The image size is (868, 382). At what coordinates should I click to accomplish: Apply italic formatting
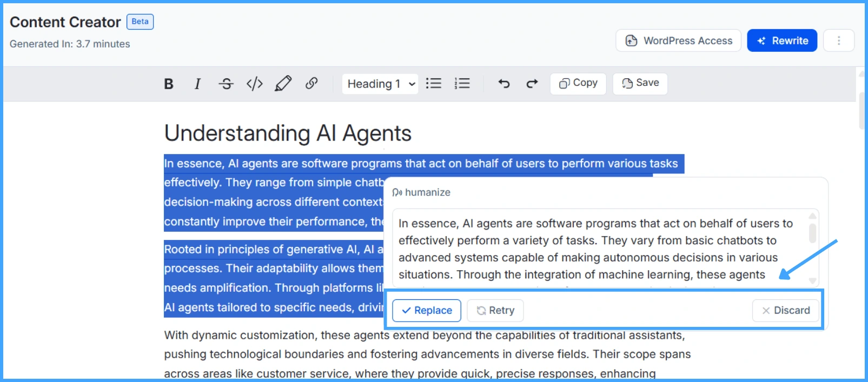[x=197, y=84]
